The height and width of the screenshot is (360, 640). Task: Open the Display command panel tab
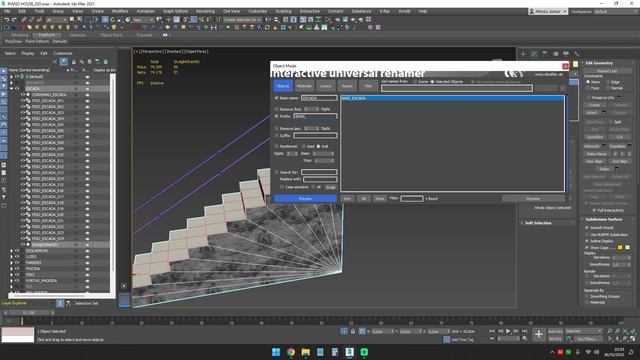click(566, 53)
